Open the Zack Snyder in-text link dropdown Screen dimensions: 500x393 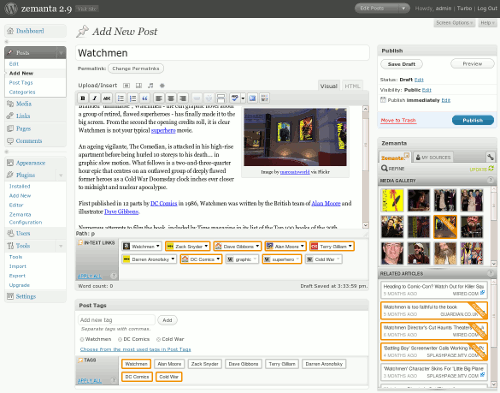click(206, 246)
